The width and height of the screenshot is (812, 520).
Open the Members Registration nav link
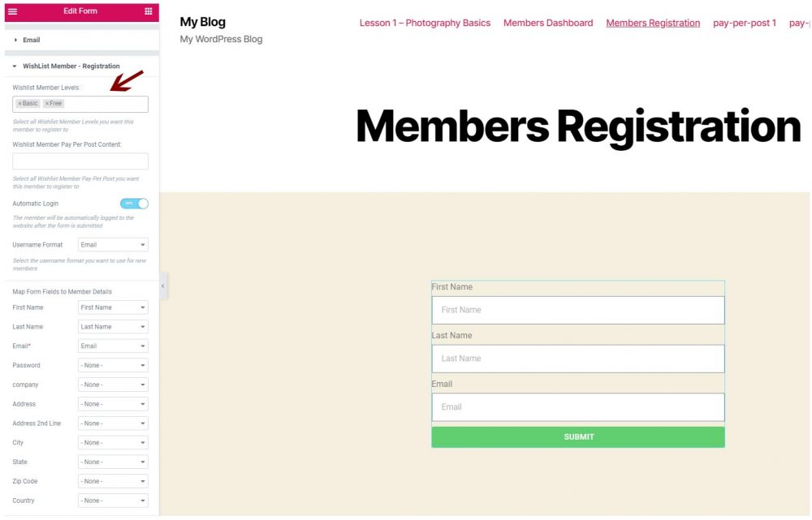coord(653,23)
